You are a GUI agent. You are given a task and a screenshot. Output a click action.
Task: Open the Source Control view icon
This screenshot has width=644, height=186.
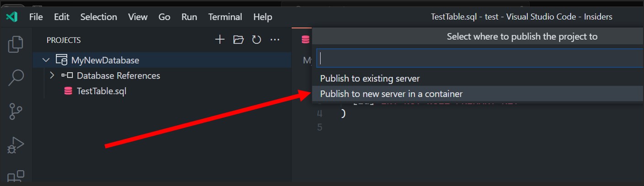click(16, 112)
